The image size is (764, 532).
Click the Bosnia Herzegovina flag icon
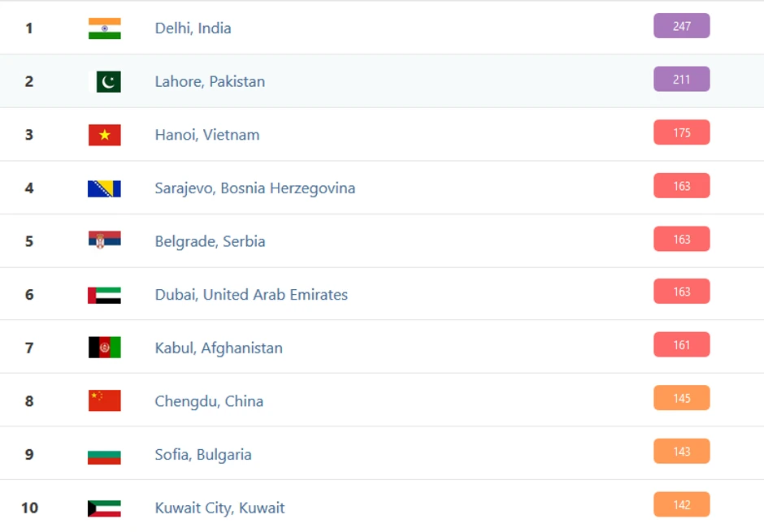pos(104,188)
